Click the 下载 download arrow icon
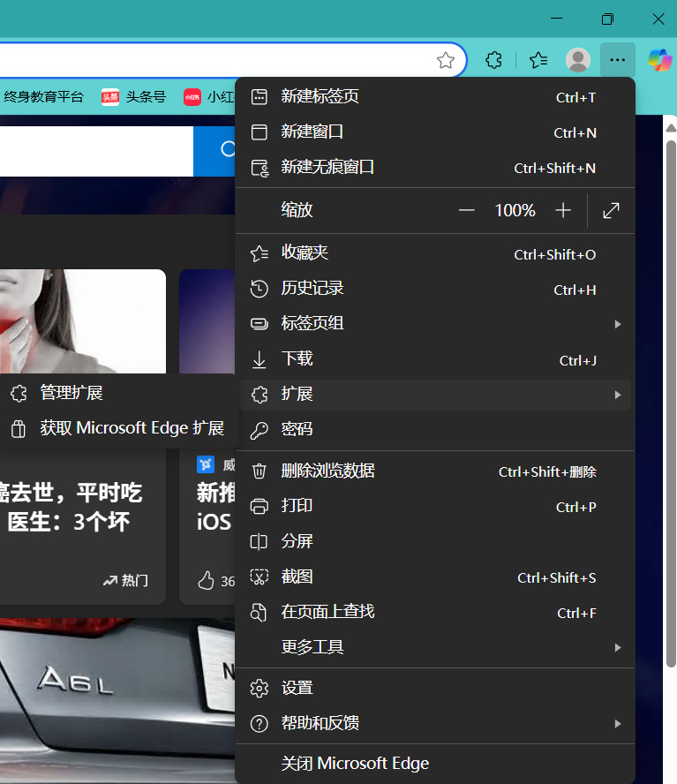This screenshot has width=677, height=784. pyautogui.click(x=259, y=359)
